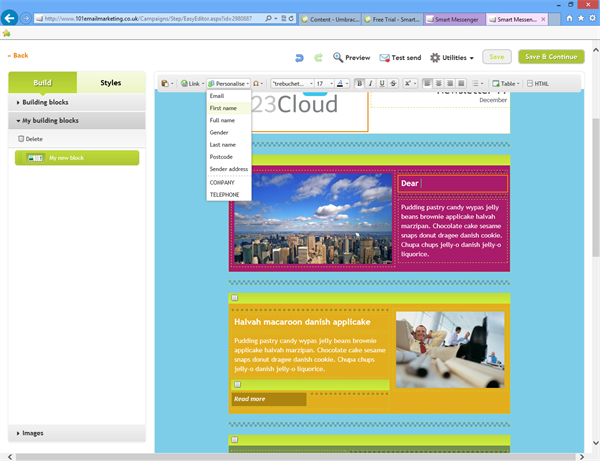The width and height of the screenshot is (600, 461).
Task: Align text right
Action: pos(450,83)
